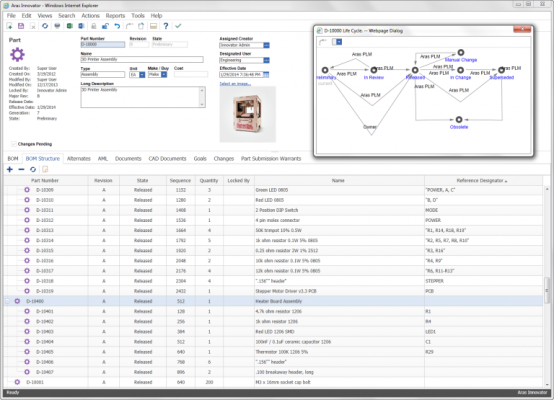
Task: Click the BOM grid export document icon
Action: (x=45, y=170)
